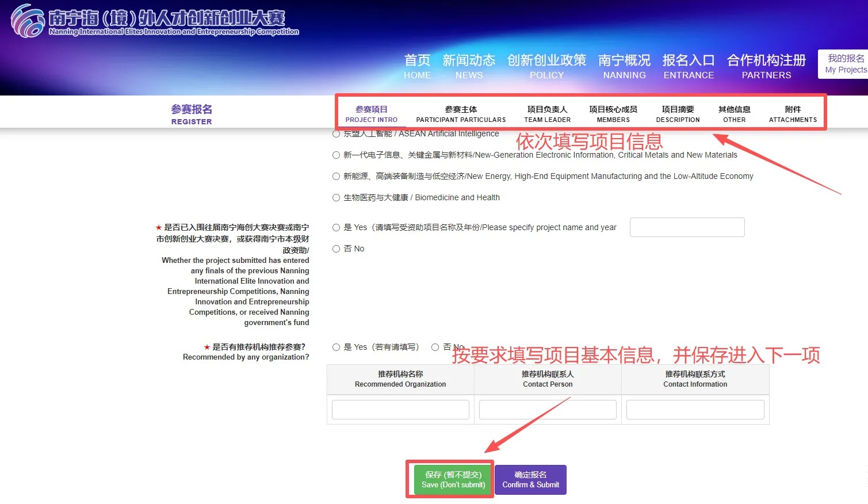Switch to 其他信息 OTHER tab

[734, 114]
